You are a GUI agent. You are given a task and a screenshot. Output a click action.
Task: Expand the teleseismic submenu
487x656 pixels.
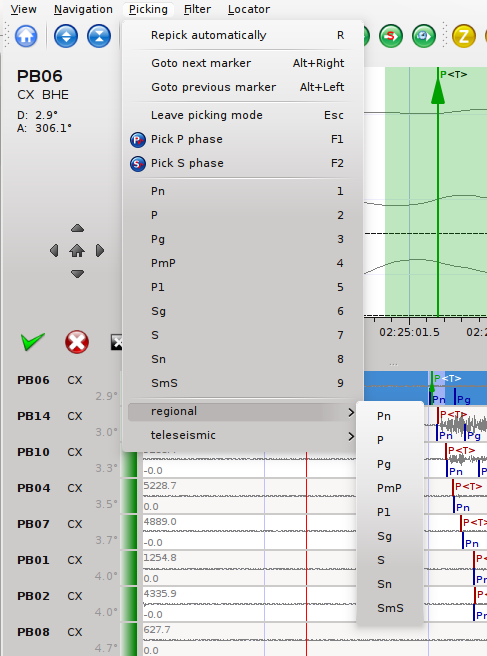[x=243, y=436]
